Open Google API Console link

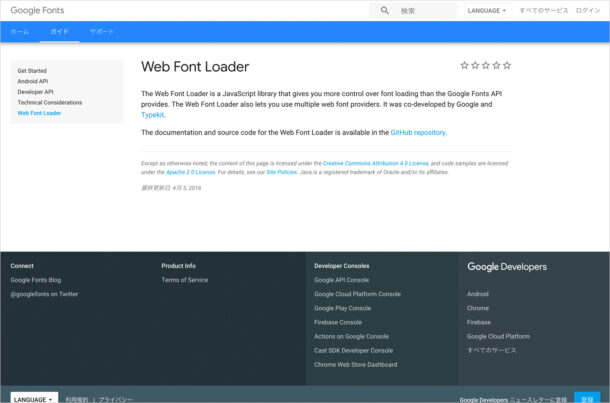click(342, 280)
